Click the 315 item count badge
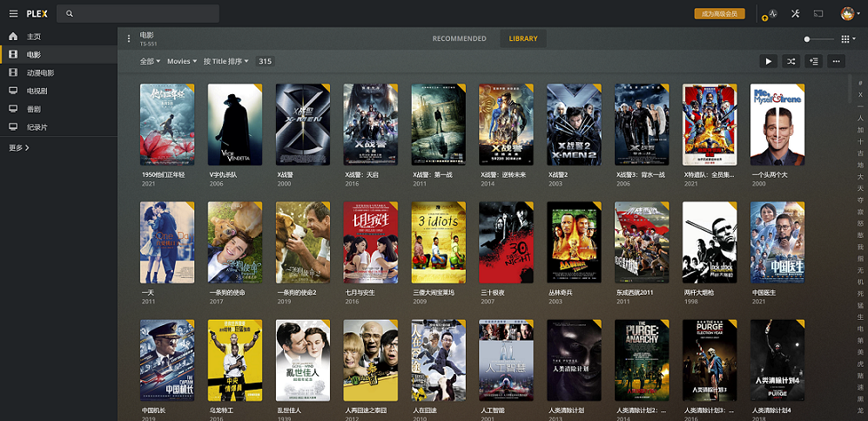868x421 pixels. click(x=266, y=62)
